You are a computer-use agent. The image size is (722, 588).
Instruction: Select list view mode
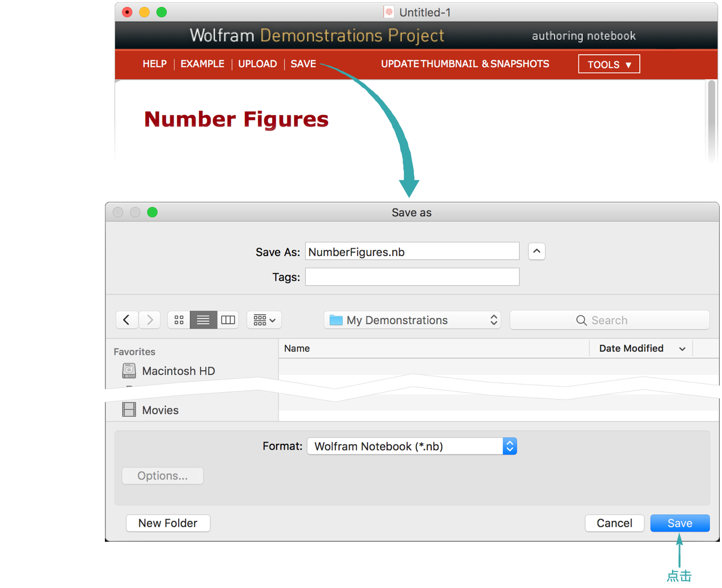(x=203, y=320)
